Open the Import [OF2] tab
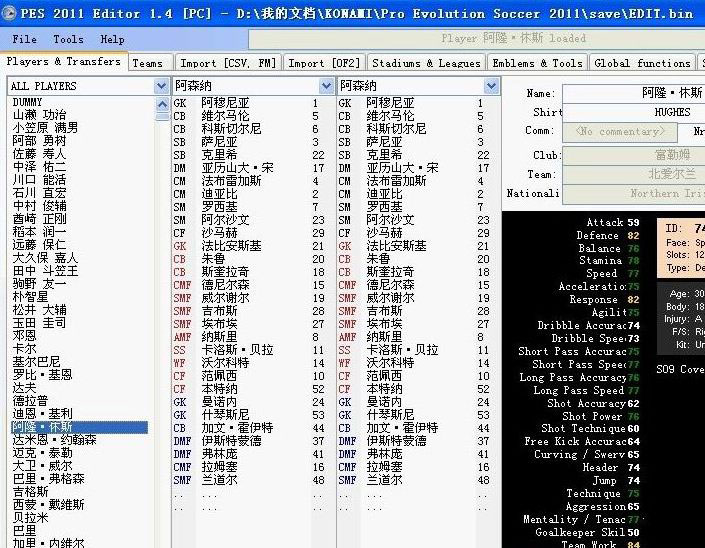This screenshot has width=705, height=548. point(324,63)
